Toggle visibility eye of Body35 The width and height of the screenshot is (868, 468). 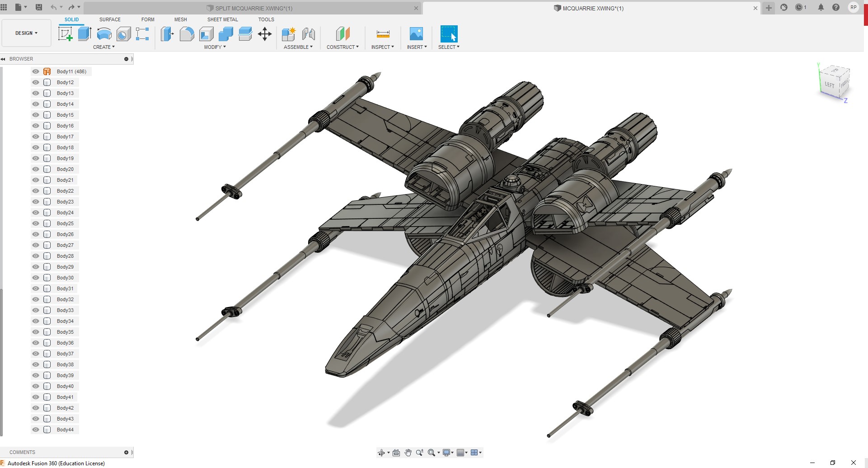(x=36, y=332)
